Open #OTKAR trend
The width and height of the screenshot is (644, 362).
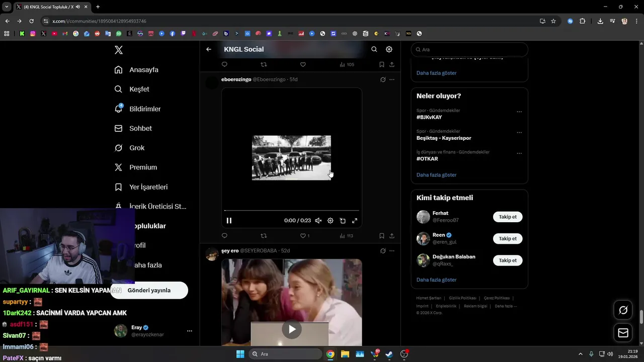427,159
